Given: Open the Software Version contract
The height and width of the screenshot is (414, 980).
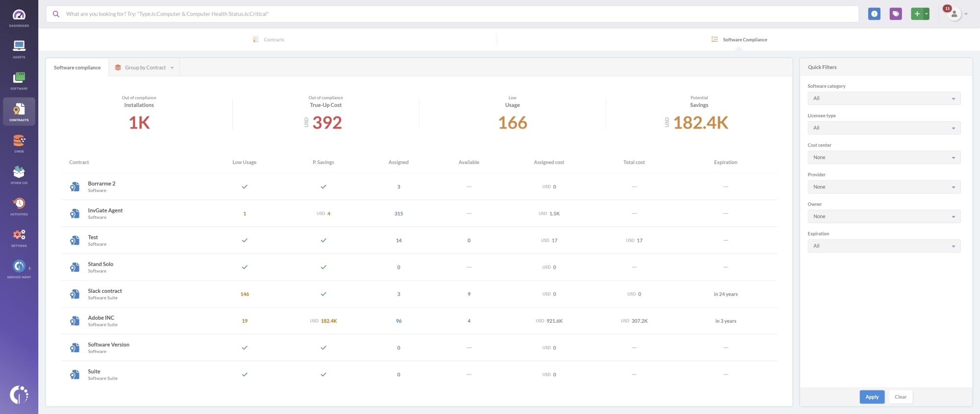Looking at the screenshot, I should point(109,345).
